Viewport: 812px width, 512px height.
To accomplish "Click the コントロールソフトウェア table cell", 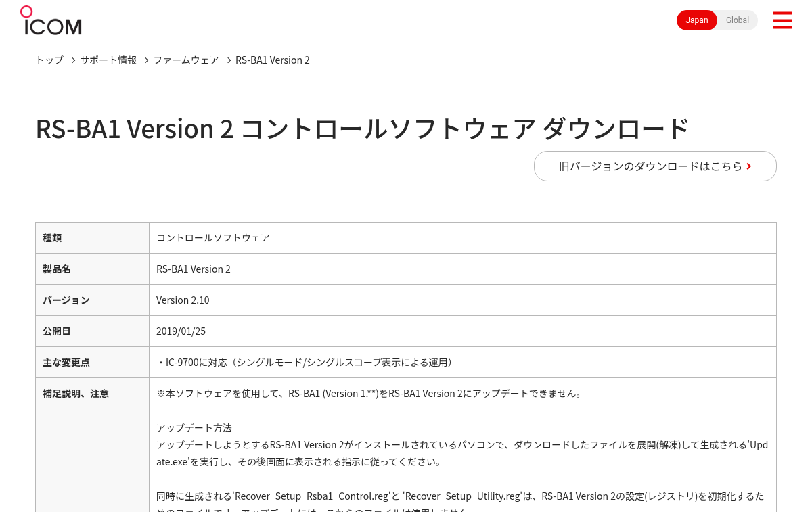I will click(463, 238).
